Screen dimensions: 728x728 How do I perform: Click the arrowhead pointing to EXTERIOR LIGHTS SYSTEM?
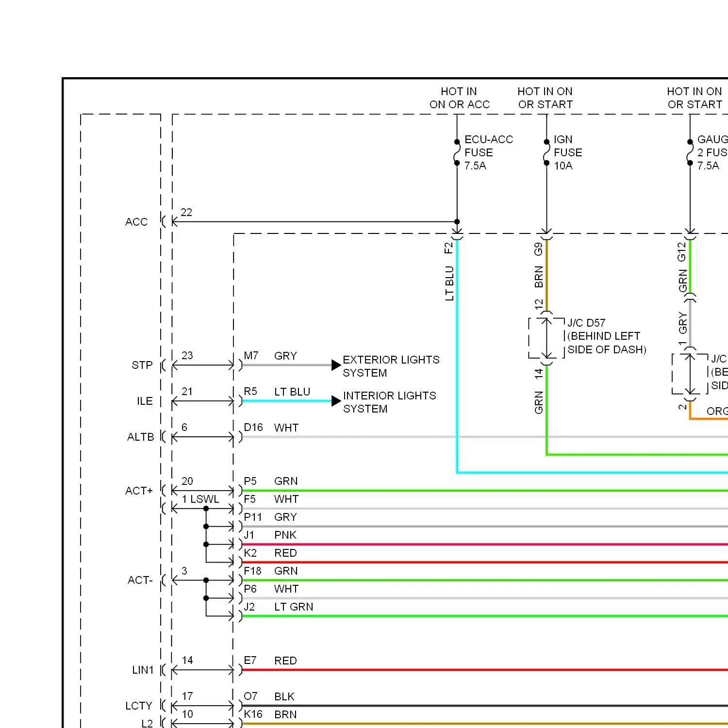336,365
